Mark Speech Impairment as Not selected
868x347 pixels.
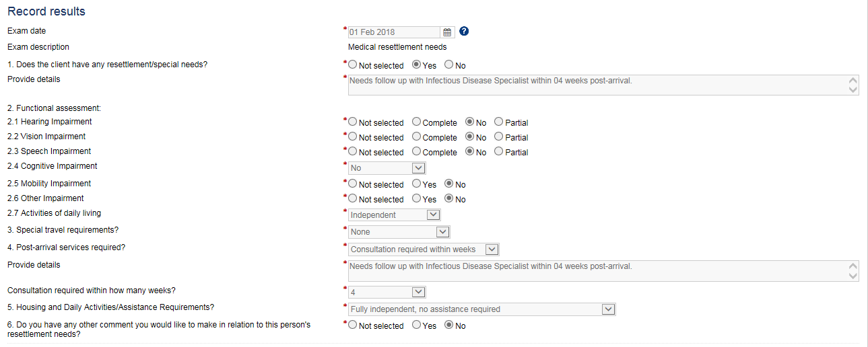353,152
